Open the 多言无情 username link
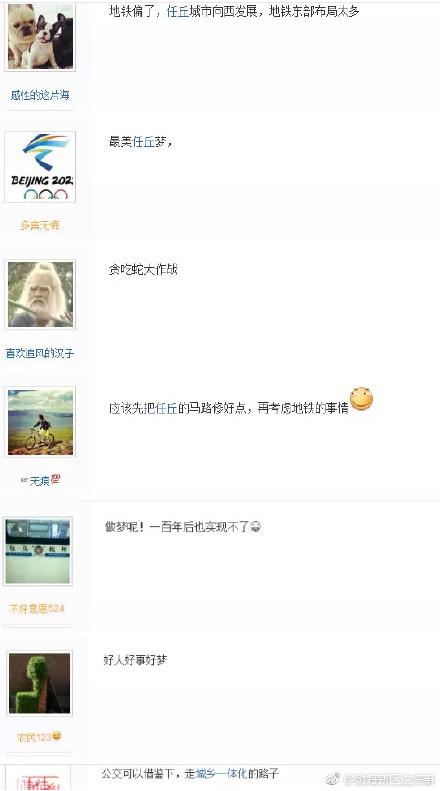Viewport: 440px width, 791px height. pyautogui.click(x=40, y=225)
